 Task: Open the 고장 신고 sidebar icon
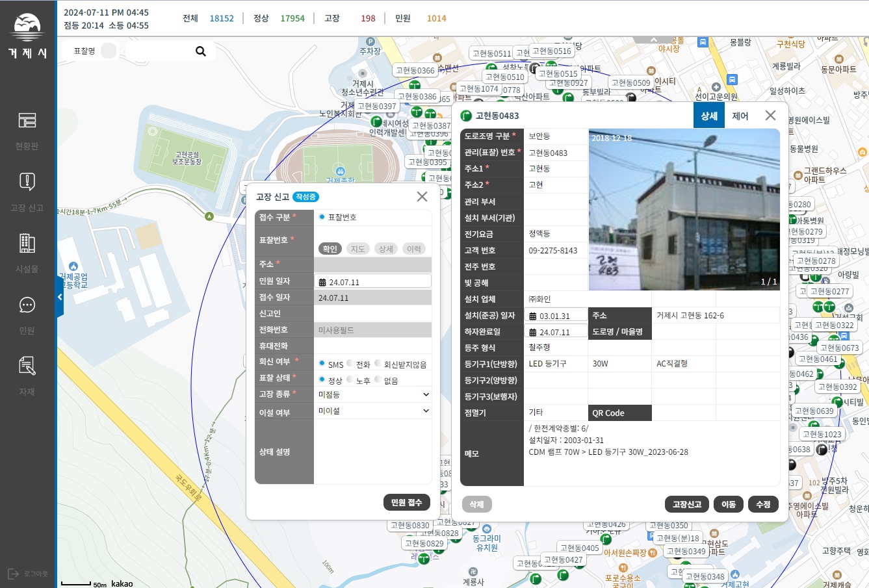click(x=27, y=182)
